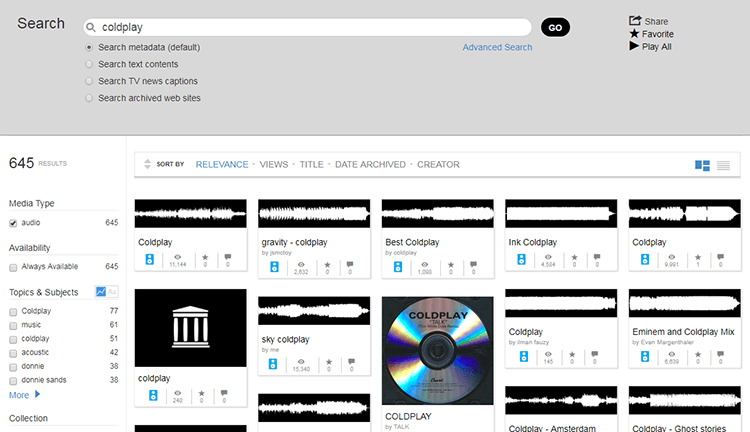Click audio speaker icon on 'sky coldplay'
The height and width of the screenshot is (432, 750).
[273, 364]
